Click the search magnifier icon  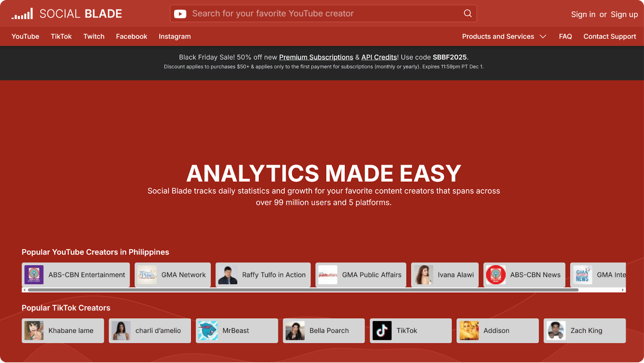[467, 13]
